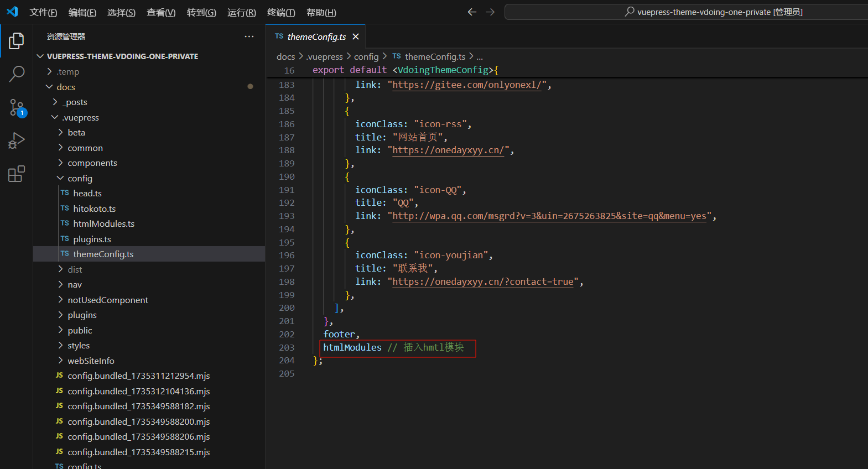Collapse the .vuepress folder

55,117
